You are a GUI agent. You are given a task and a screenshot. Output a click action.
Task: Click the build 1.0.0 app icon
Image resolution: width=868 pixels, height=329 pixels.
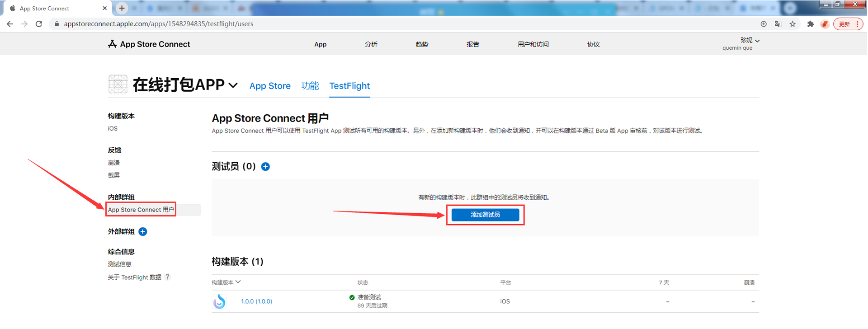tap(219, 301)
